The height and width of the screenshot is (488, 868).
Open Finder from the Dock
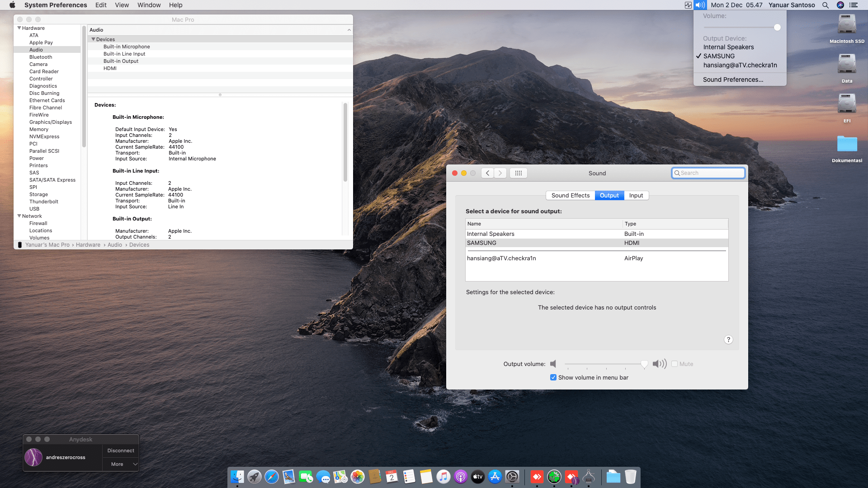[x=237, y=477]
